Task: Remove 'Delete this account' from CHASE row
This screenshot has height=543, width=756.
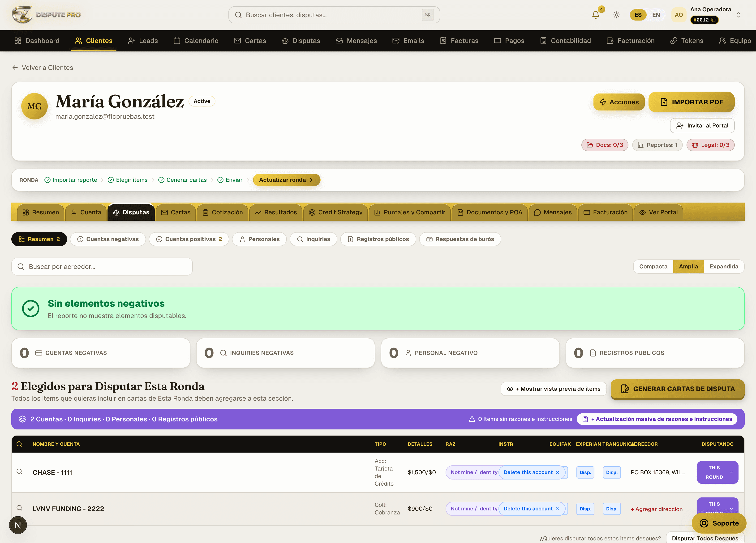Action: coord(557,472)
